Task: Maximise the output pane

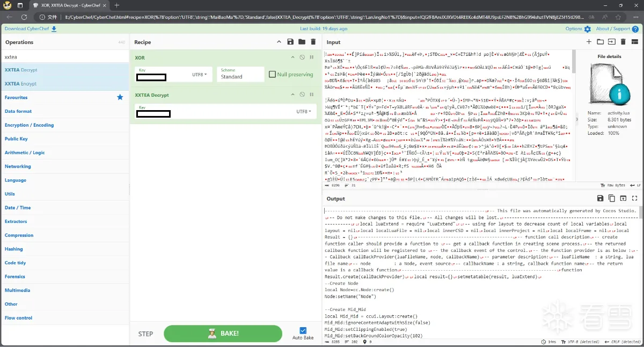Action: 634,198
